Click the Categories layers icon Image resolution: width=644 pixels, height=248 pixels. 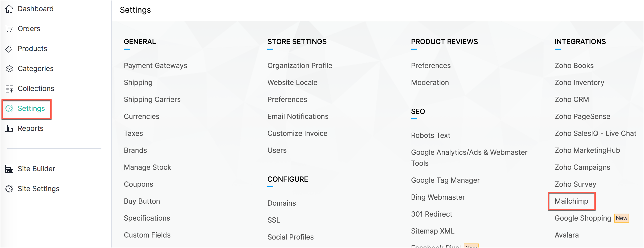tap(9, 69)
